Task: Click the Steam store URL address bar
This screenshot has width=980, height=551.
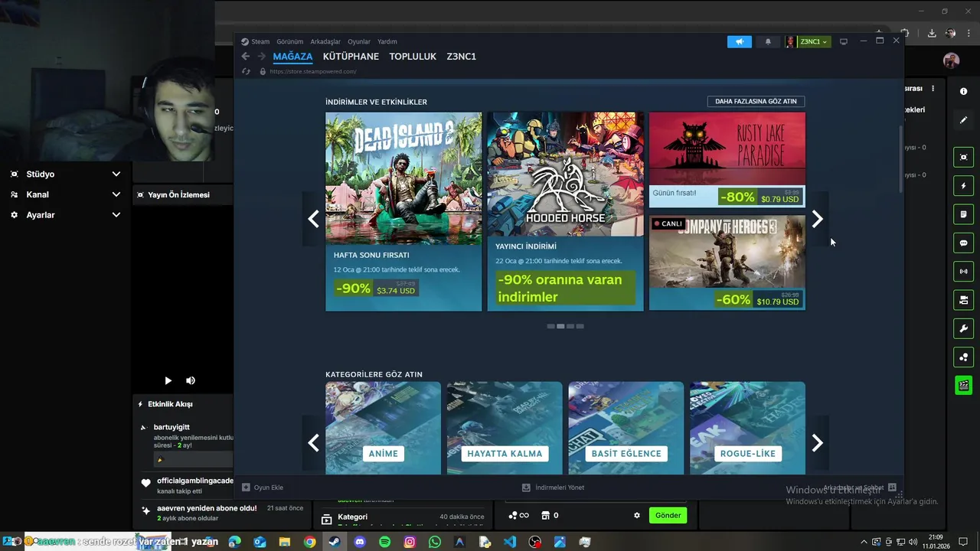Action: (313, 71)
